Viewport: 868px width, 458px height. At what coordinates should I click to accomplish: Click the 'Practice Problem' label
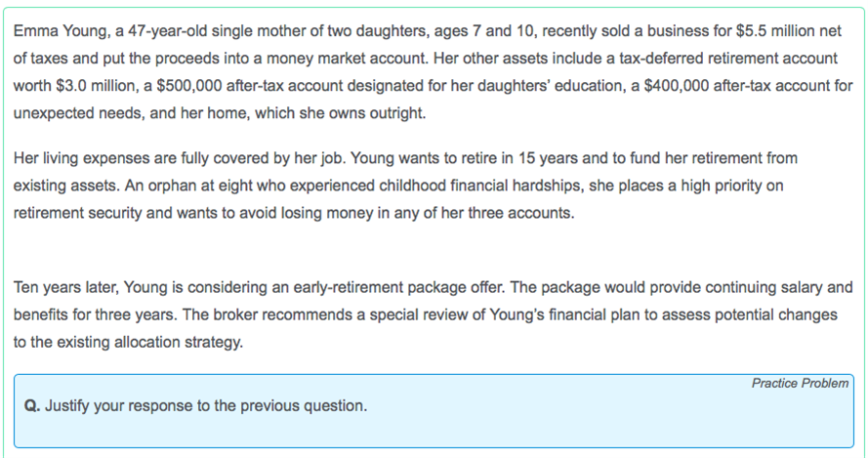click(x=800, y=383)
